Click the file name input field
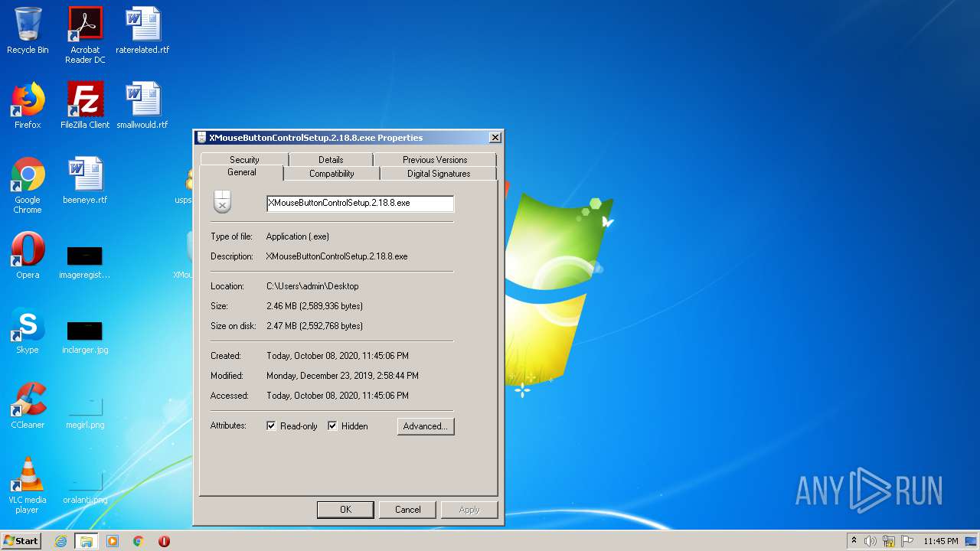Screen dimensions: 980x551 (360, 204)
